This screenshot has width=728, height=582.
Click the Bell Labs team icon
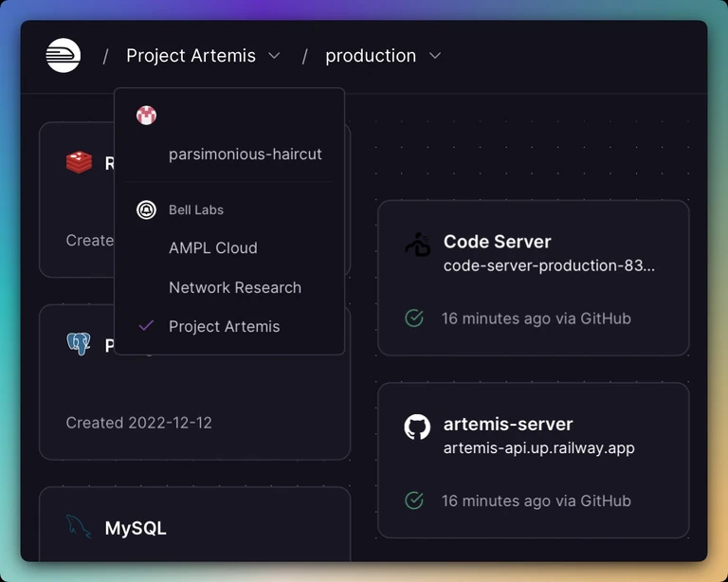coord(146,209)
